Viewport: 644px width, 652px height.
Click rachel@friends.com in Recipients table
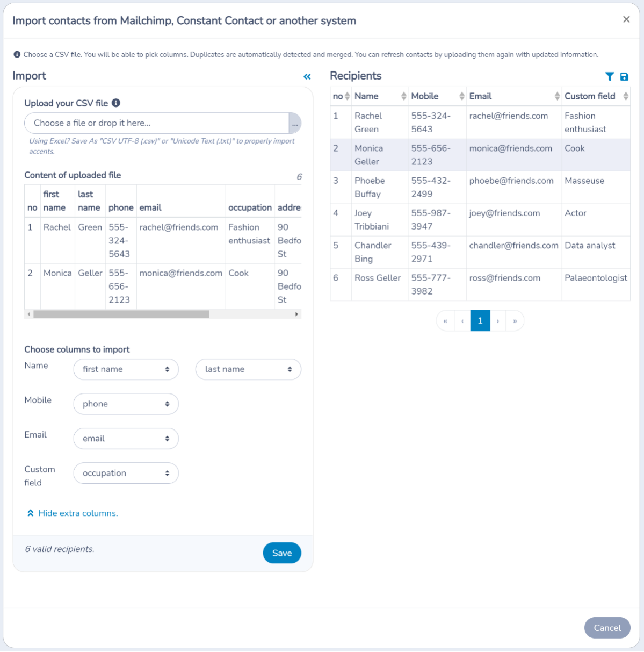click(509, 116)
